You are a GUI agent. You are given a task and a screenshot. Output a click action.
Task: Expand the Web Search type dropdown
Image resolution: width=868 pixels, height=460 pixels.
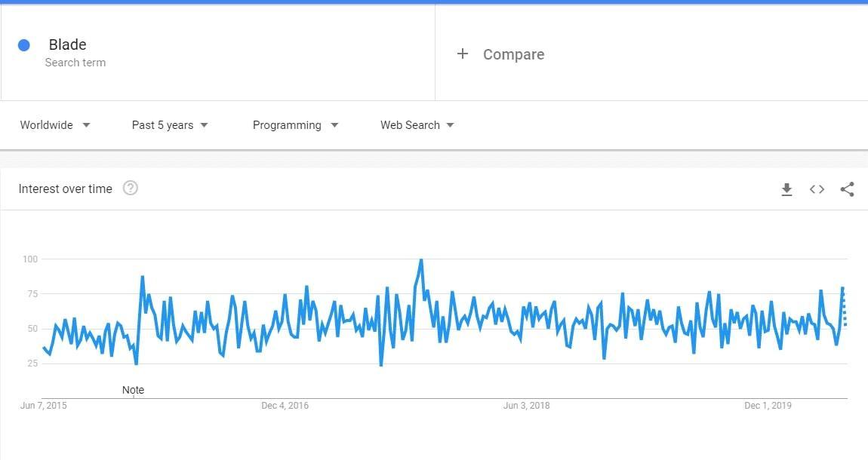coord(417,125)
